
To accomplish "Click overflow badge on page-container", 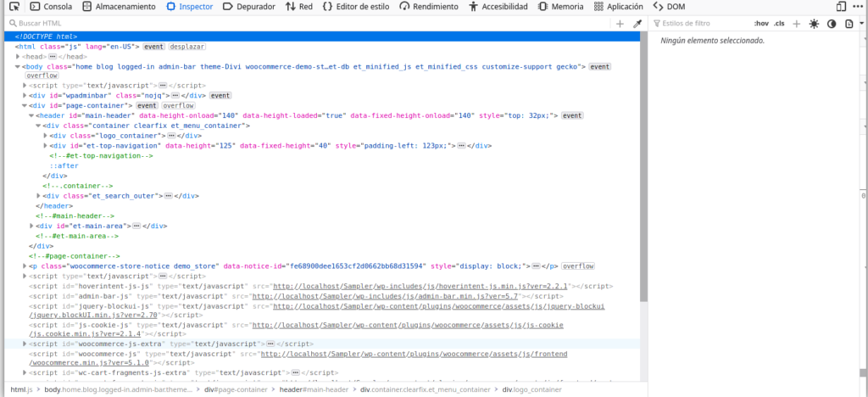I will tap(178, 105).
